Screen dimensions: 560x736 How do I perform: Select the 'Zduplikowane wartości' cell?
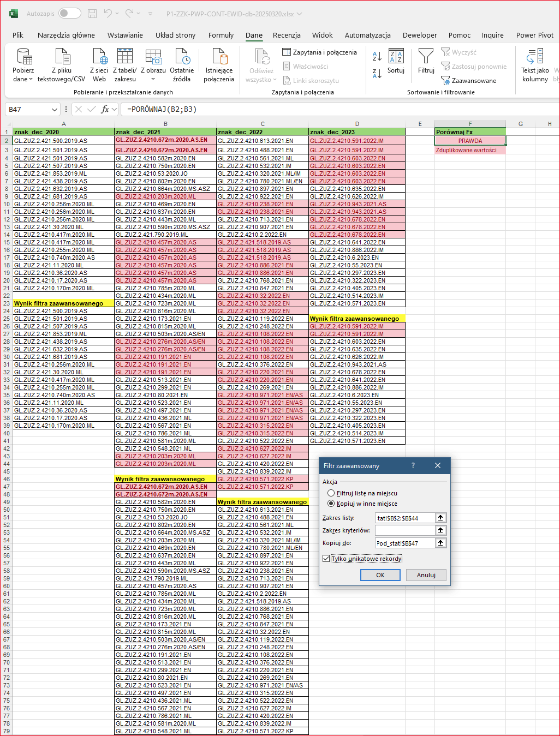point(470,150)
